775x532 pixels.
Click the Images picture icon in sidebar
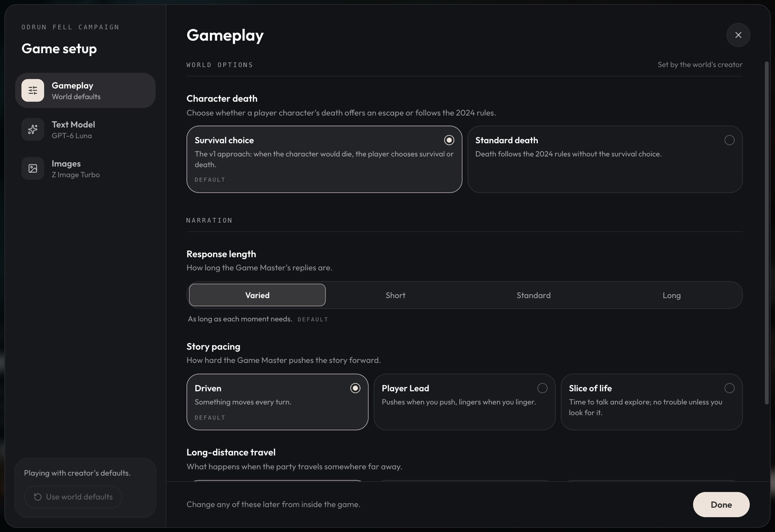click(33, 168)
